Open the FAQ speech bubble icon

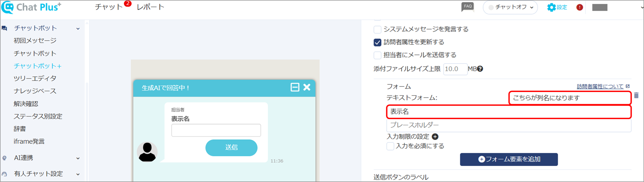point(467,7)
